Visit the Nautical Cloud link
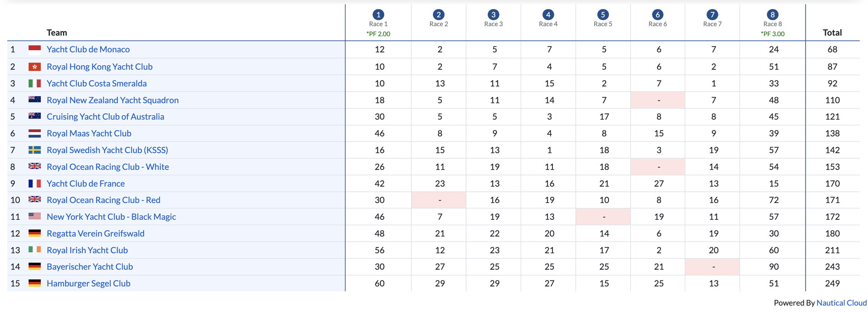This screenshot has width=868, height=312. [841, 303]
